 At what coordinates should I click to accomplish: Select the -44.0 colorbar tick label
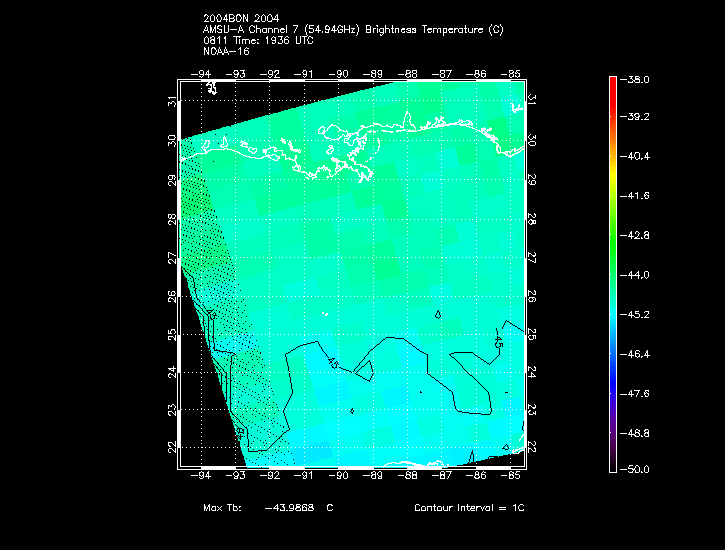point(638,274)
